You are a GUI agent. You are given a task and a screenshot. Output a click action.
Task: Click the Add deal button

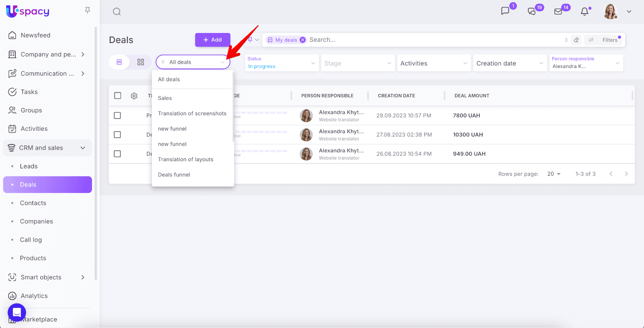click(213, 40)
